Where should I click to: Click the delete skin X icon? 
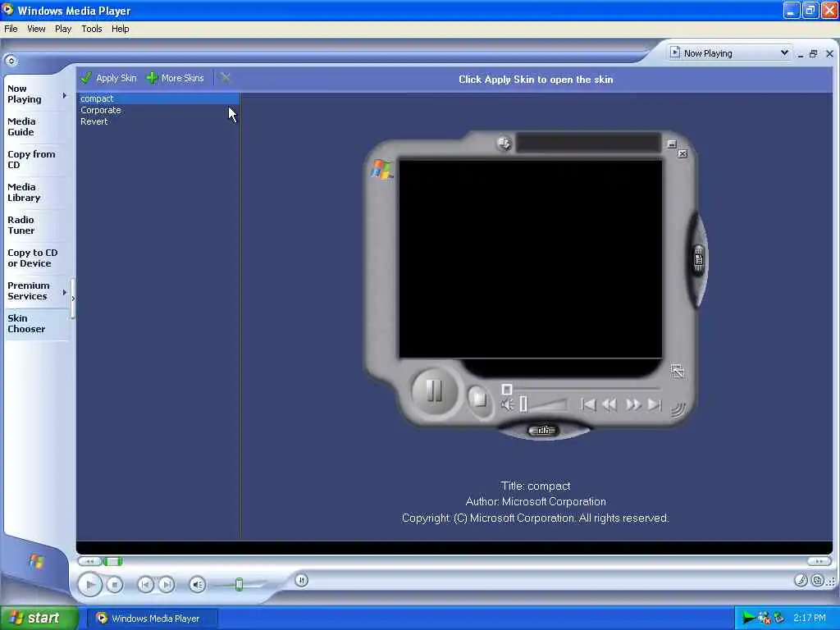point(226,78)
